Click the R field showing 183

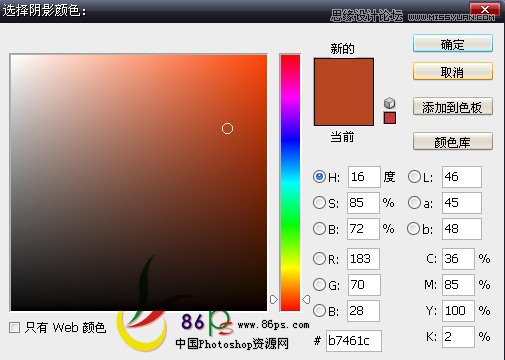click(x=363, y=259)
